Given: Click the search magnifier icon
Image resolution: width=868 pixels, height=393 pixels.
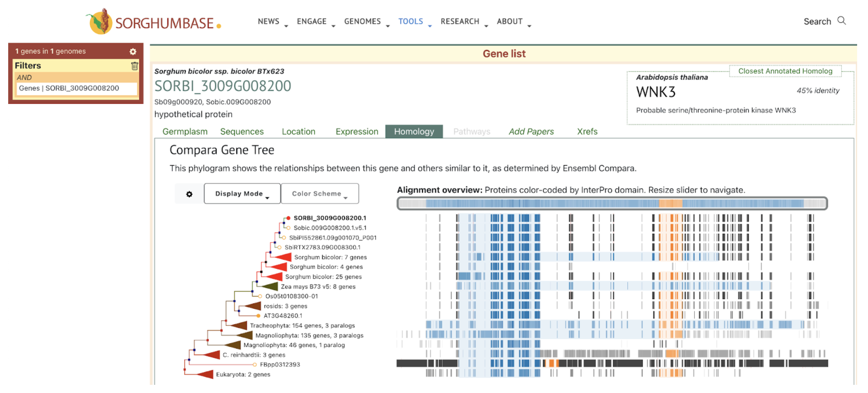Looking at the screenshot, I should [x=841, y=21].
